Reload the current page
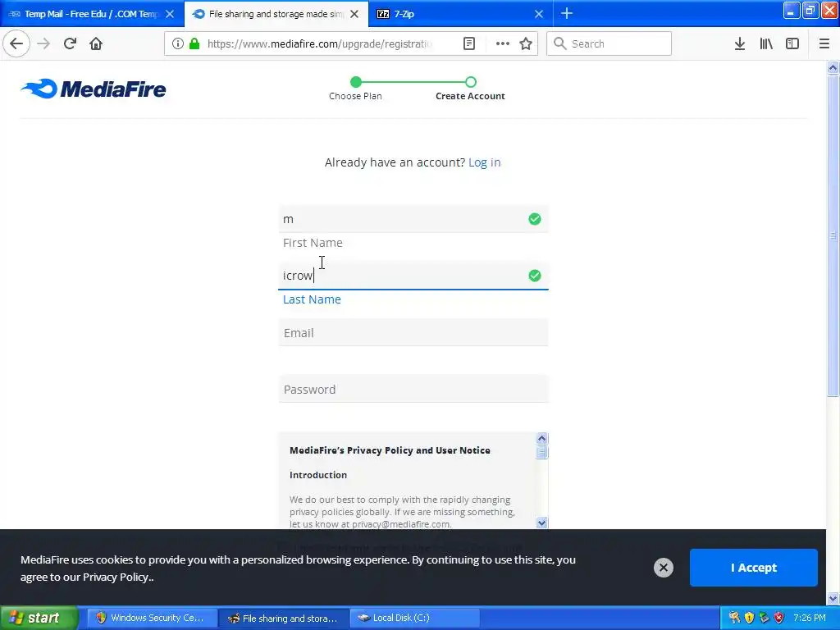Image resolution: width=840 pixels, height=630 pixels. tap(70, 43)
